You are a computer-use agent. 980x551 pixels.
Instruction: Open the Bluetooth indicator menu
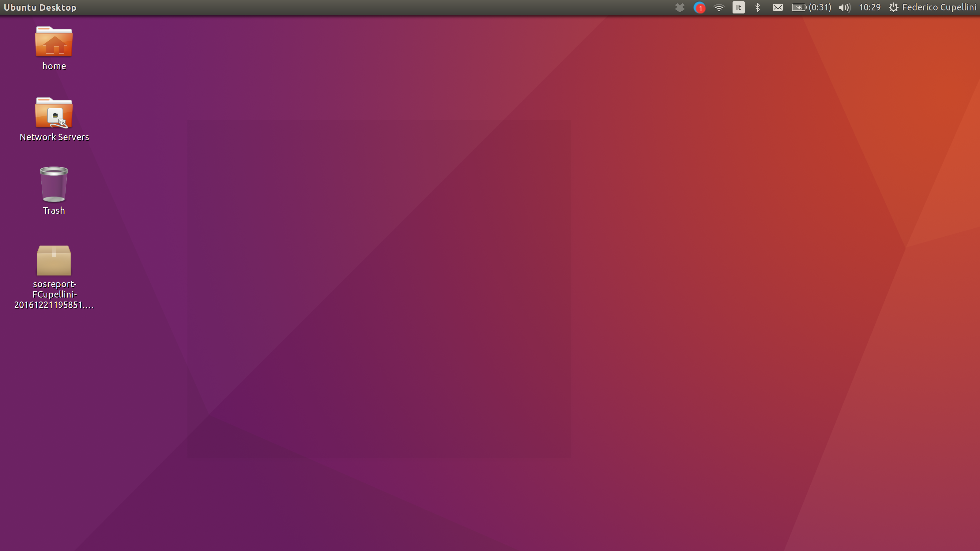click(x=757, y=8)
